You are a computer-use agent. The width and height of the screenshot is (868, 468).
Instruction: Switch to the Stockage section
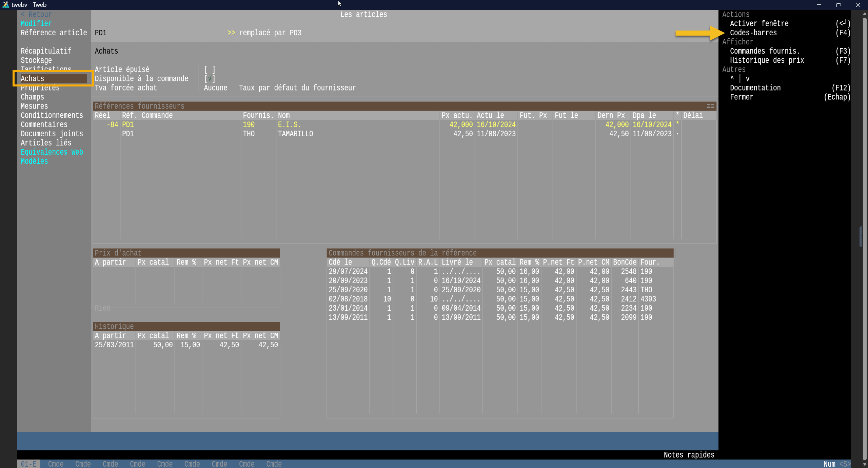36,60
